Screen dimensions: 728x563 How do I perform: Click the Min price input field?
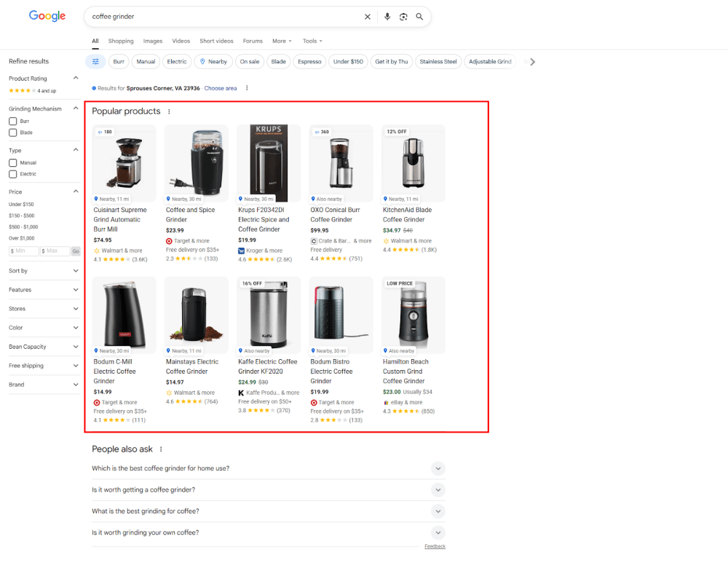pyautogui.click(x=23, y=251)
